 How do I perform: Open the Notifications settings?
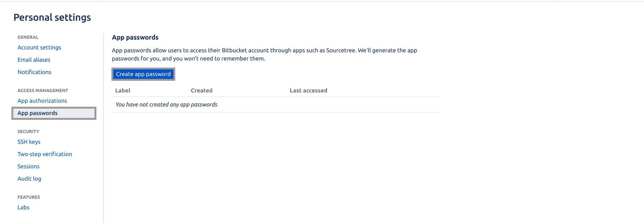point(34,72)
